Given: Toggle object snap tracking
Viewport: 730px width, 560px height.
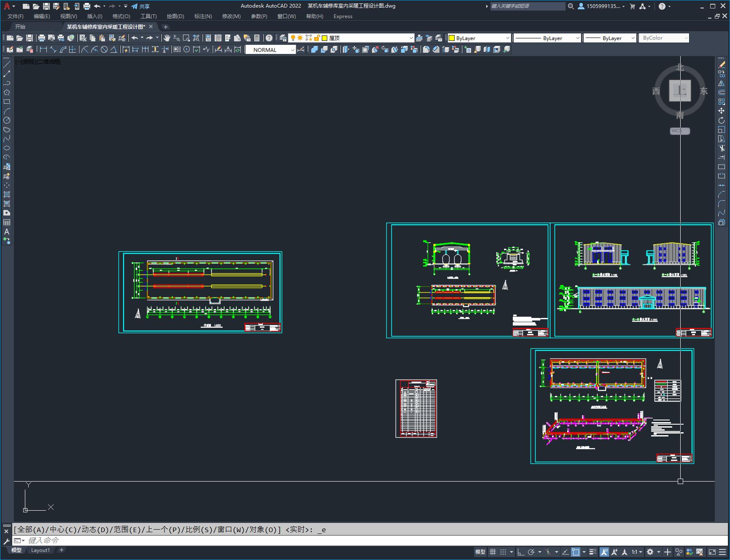Looking at the screenshot, I should tap(566, 552).
